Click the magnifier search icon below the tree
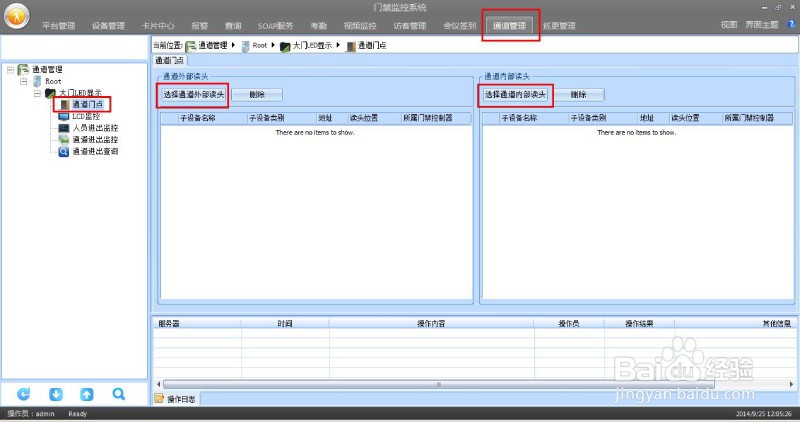 118,394
